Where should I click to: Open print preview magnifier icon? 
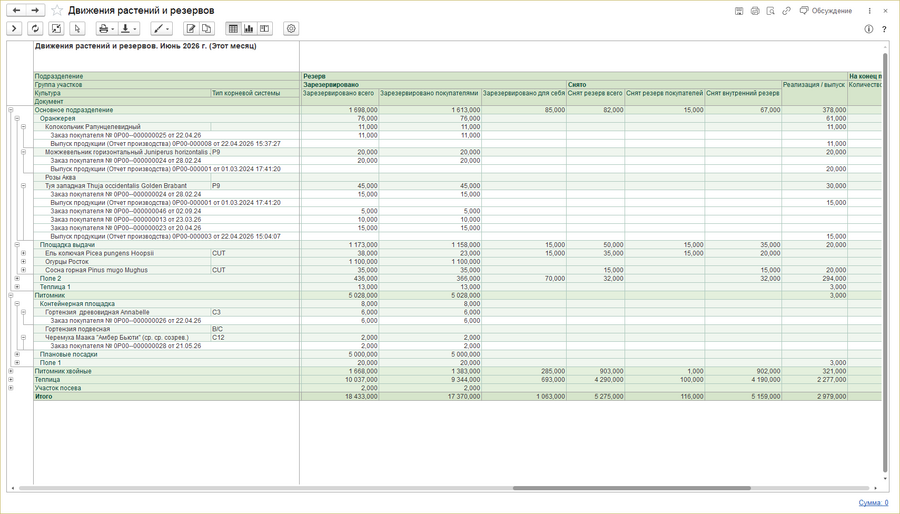coord(770,11)
